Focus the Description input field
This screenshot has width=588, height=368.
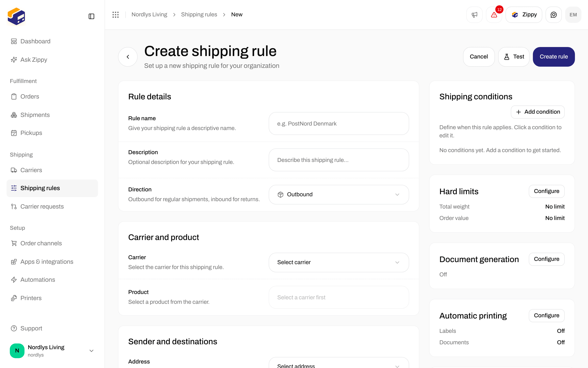tap(339, 160)
